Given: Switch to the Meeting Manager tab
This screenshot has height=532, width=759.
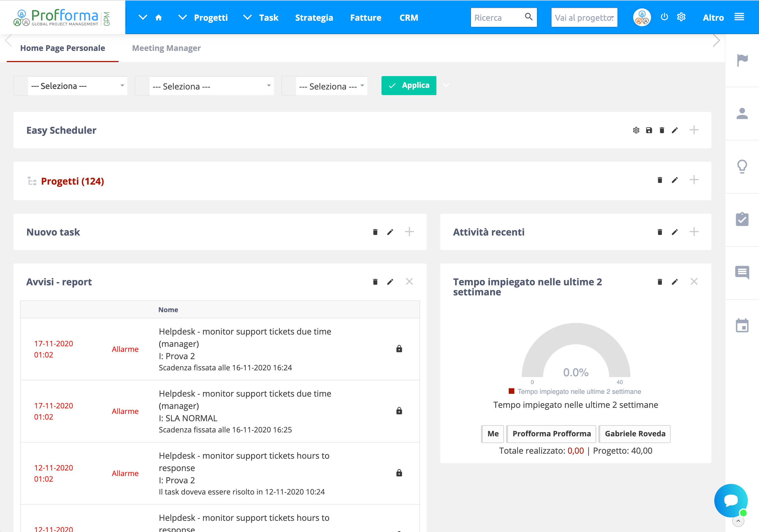Looking at the screenshot, I should 166,48.
